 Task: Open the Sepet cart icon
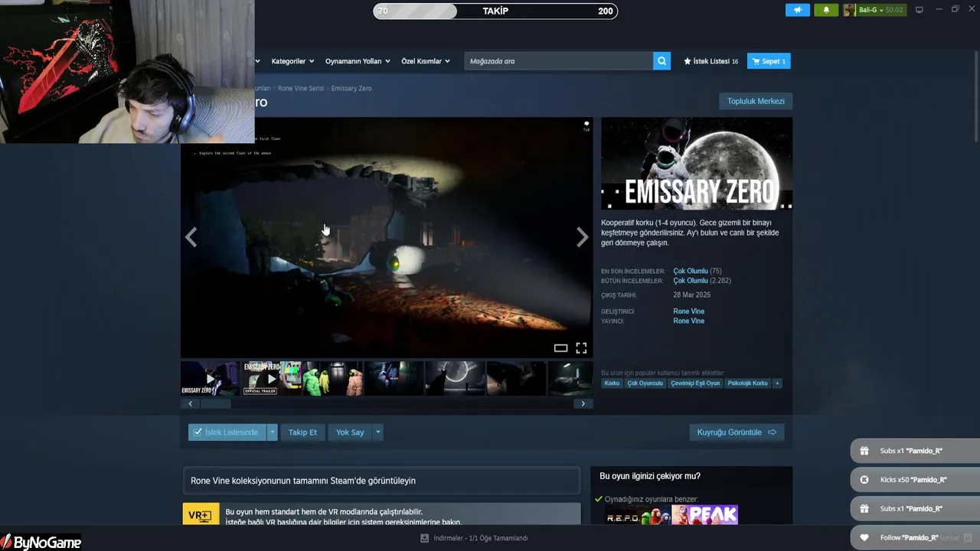pos(756,61)
